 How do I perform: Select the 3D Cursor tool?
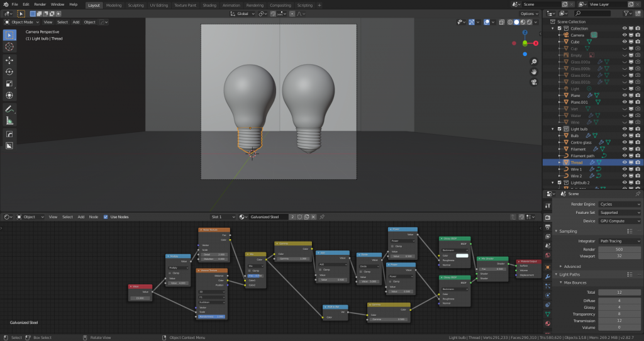(10, 47)
